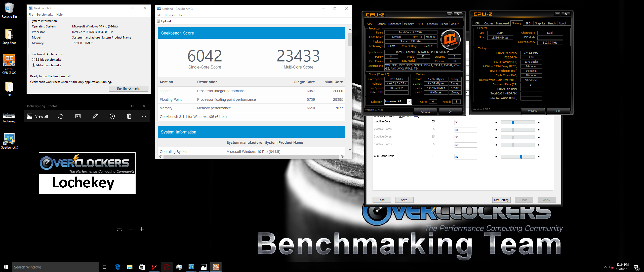The width and height of the screenshot is (644, 272).
Task: Click the Save button in tuning panel
Action: [404, 200]
